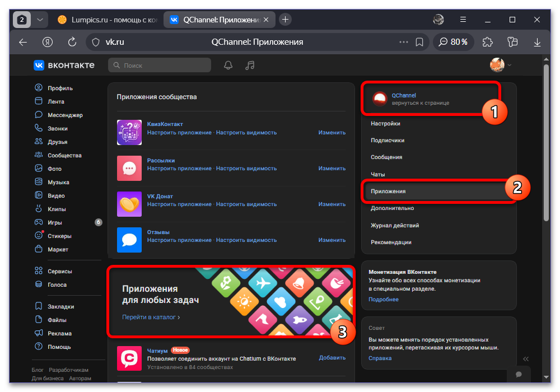Click browser back arrow
The height and width of the screenshot is (392, 560).
[23, 42]
